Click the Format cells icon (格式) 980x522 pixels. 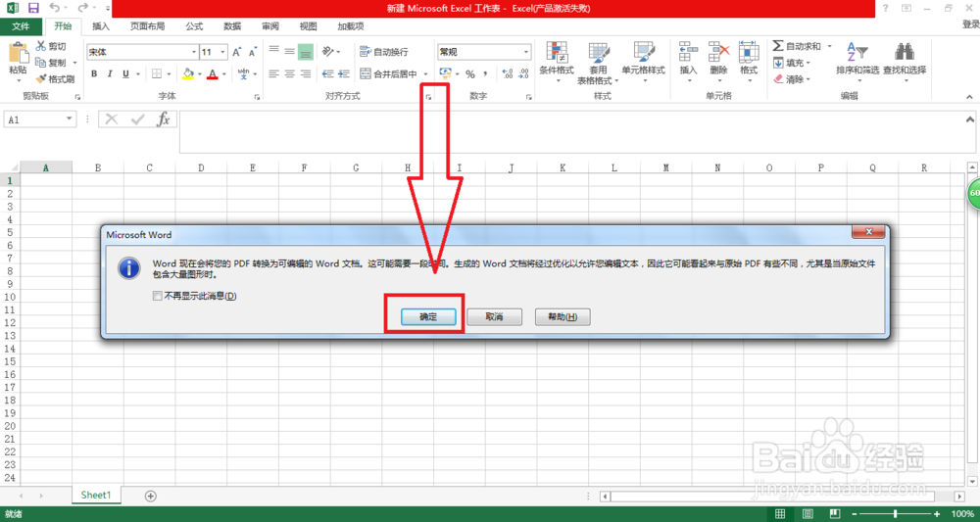pyautogui.click(x=749, y=53)
